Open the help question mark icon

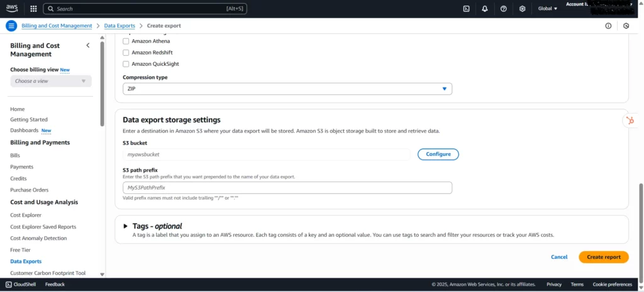click(x=504, y=9)
